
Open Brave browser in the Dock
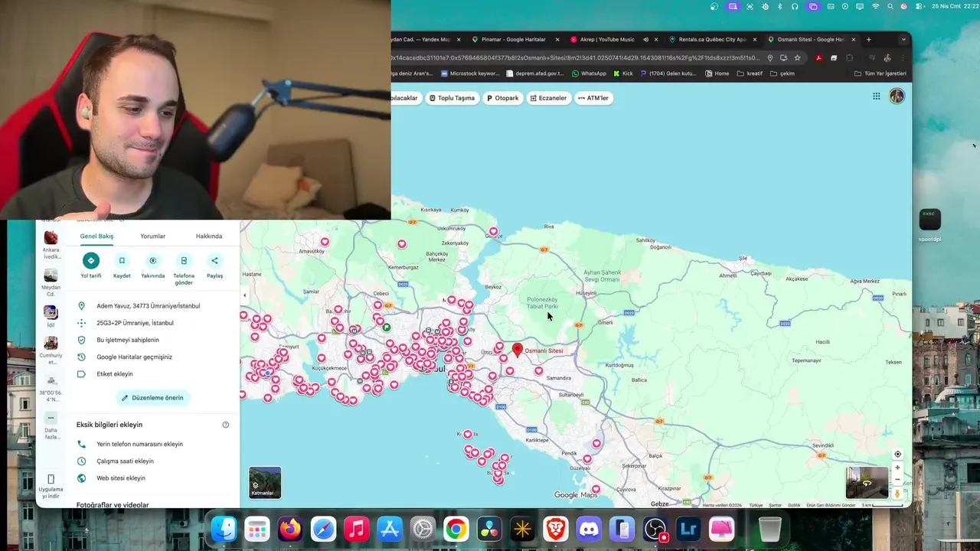click(x=556, y=529)
